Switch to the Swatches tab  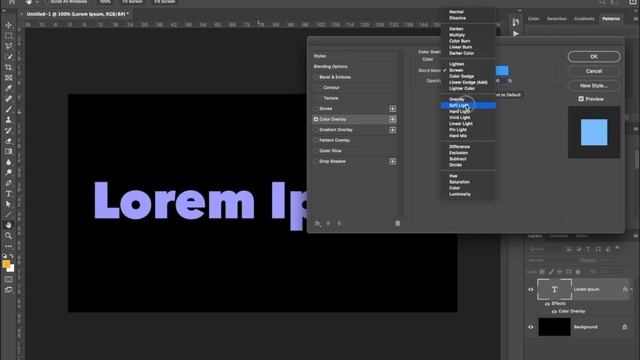pyautogui.click(x=556, y=19)
